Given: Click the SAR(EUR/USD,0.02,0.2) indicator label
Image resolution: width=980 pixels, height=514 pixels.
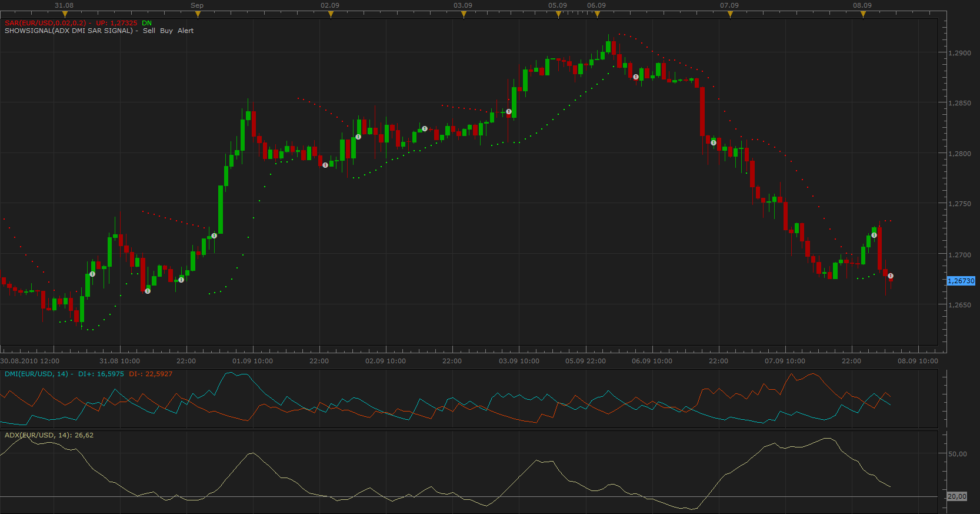Looking at the screenshot, I should 45,23.
